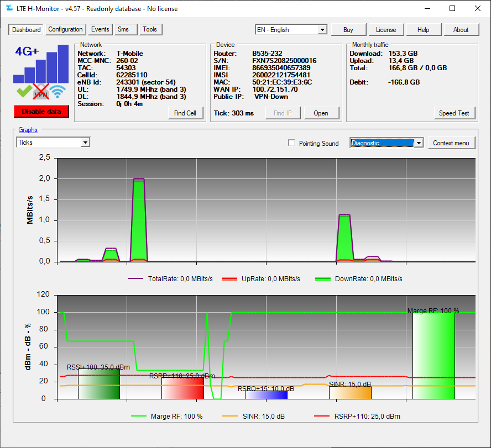Open the Diagnostic graph mode dropdown
The image size is (491, 448).
click(386, 143)
